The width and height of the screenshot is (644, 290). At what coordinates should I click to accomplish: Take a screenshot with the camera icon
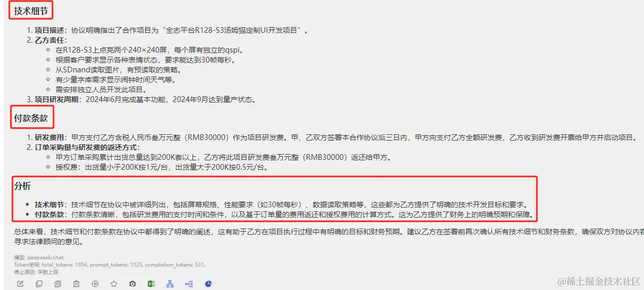tap(133, 284)
